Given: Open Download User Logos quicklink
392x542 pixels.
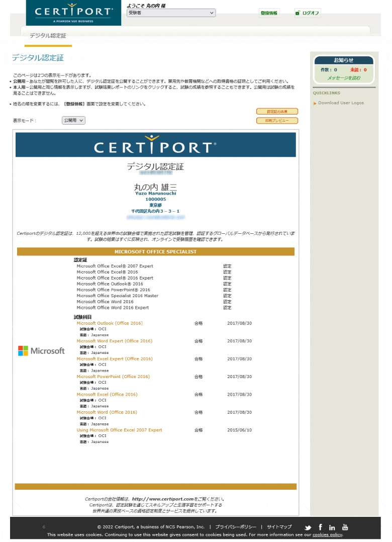Looking at the screenshot, I should (x=341, y=103).
